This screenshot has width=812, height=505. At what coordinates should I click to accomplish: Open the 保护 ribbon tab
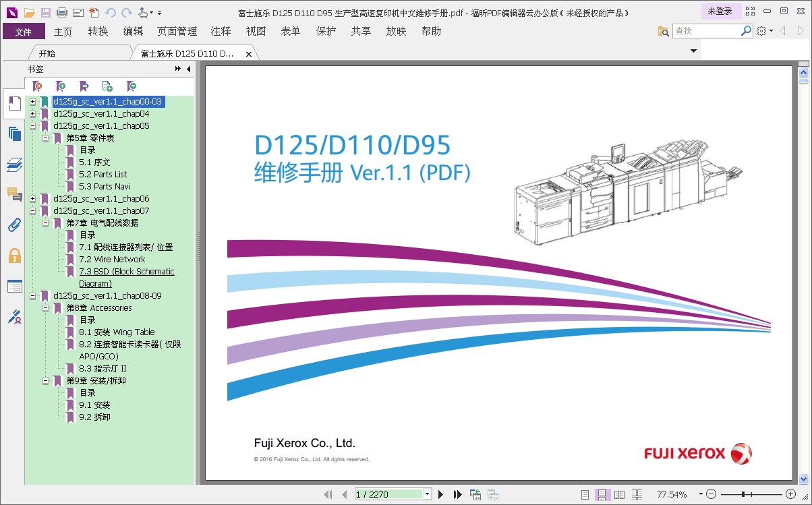tap(326, 31)
